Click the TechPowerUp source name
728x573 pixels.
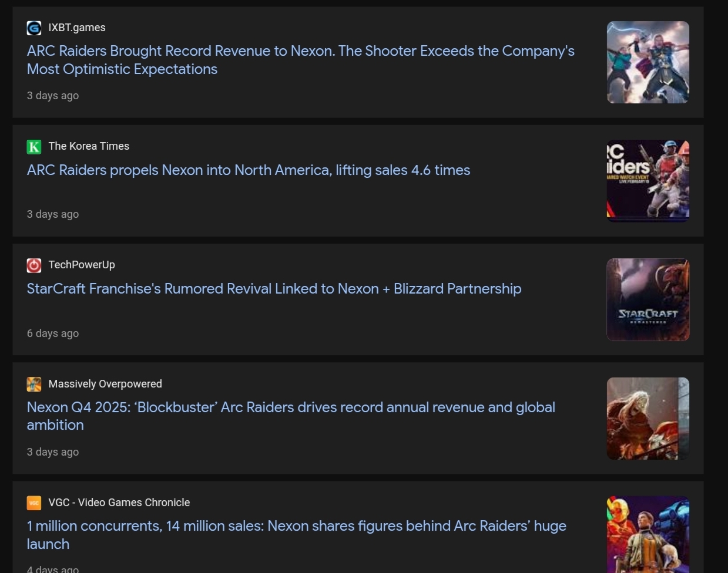tap(82, 265)
